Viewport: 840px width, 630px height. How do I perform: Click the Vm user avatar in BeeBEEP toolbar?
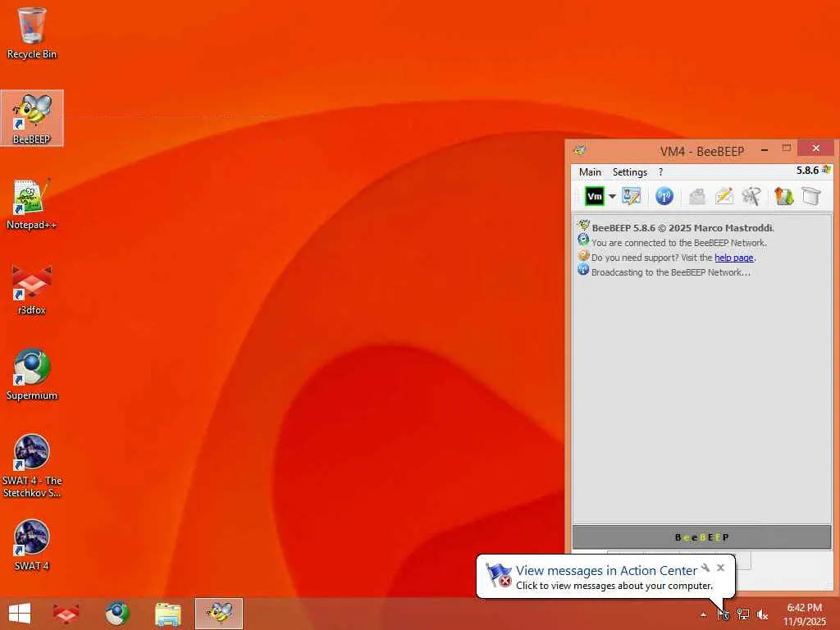coord(594,196)
